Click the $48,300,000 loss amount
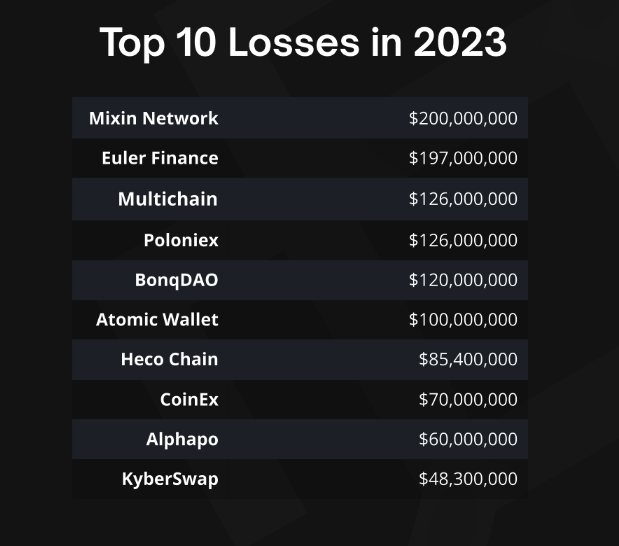 (x=468, y=479)
